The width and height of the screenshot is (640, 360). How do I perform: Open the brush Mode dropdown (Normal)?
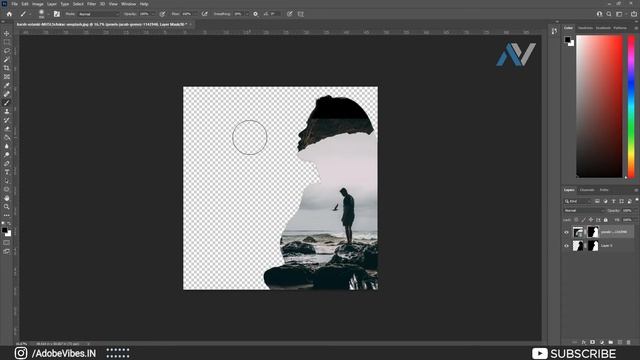(x=98, y=14)
